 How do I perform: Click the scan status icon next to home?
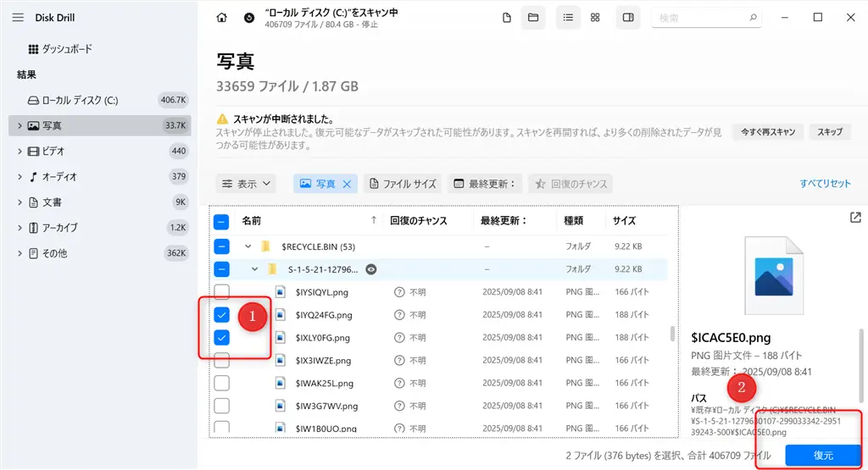point(249,18)
